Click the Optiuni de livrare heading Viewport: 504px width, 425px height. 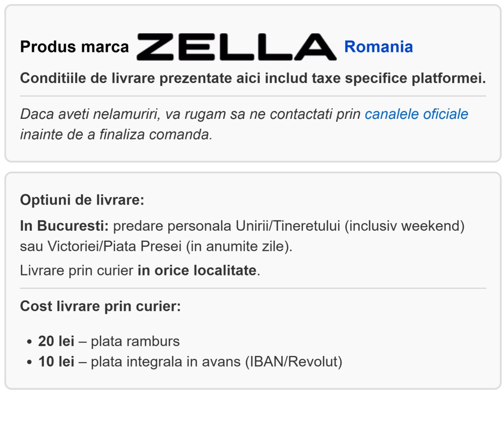coord(82,200)
